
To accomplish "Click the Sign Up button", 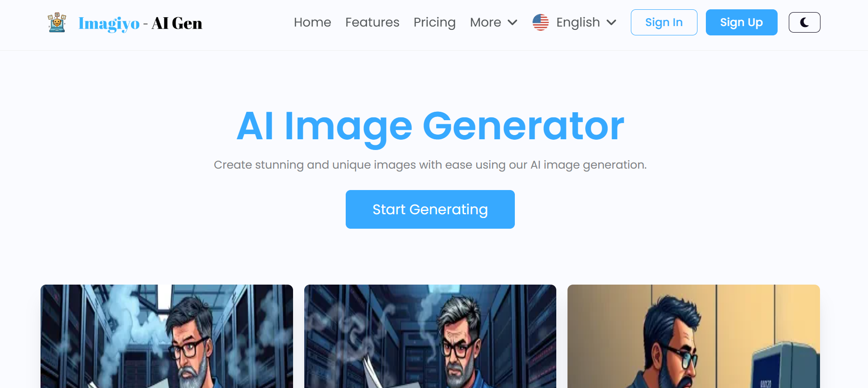I will click(741, 22).
